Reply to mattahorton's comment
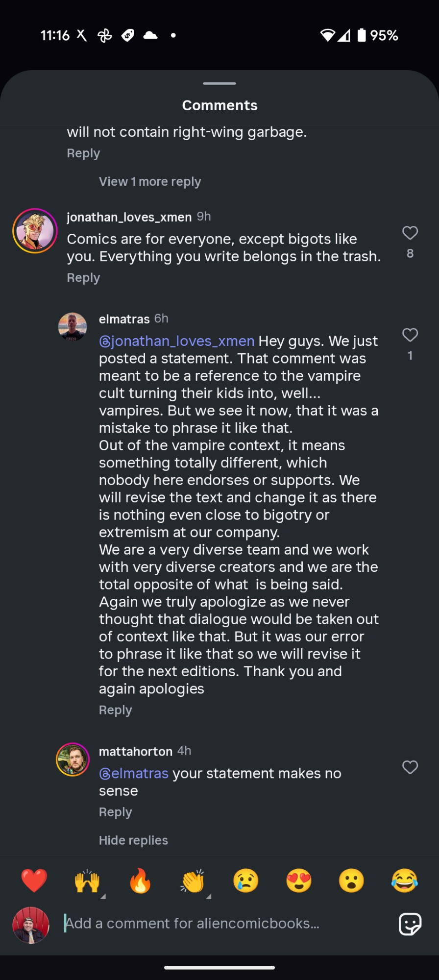This screenshot has width=439, height=980. coord(116,812)
